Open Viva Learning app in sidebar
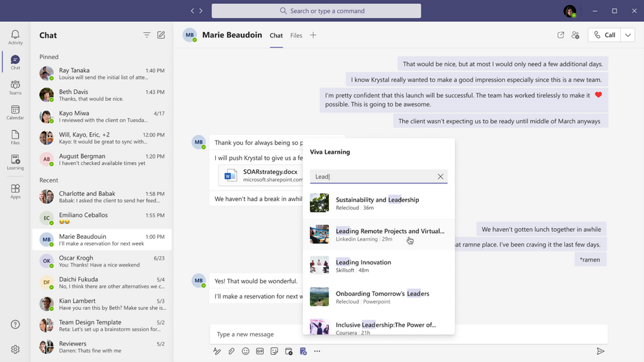 click(x=15, y=163)
